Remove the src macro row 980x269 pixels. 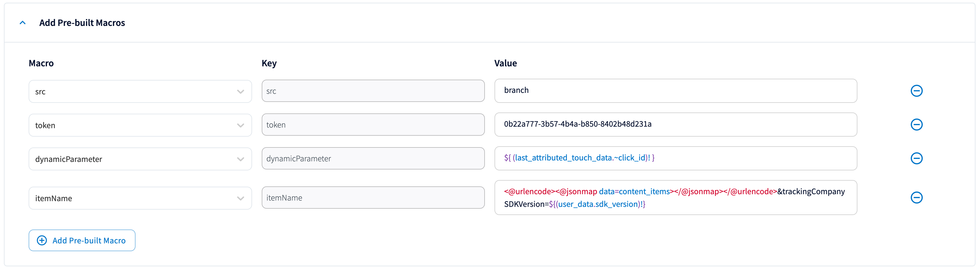click(916, 91)
